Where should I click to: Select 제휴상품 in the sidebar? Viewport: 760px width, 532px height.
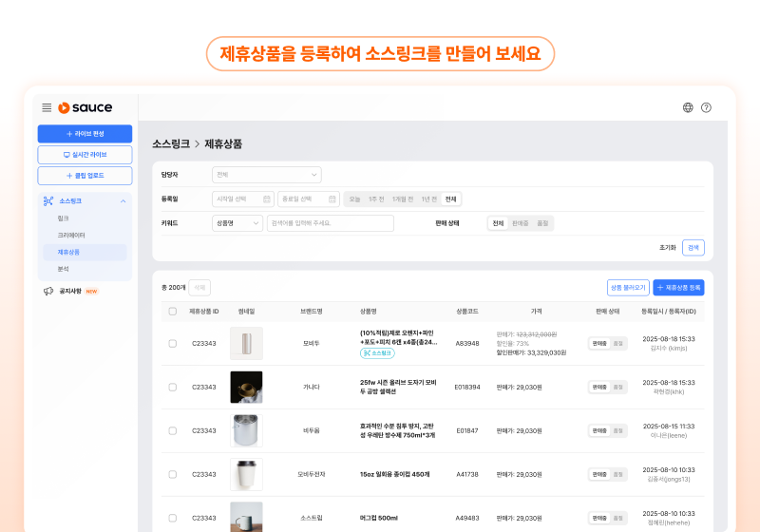[x=85, y=253]
